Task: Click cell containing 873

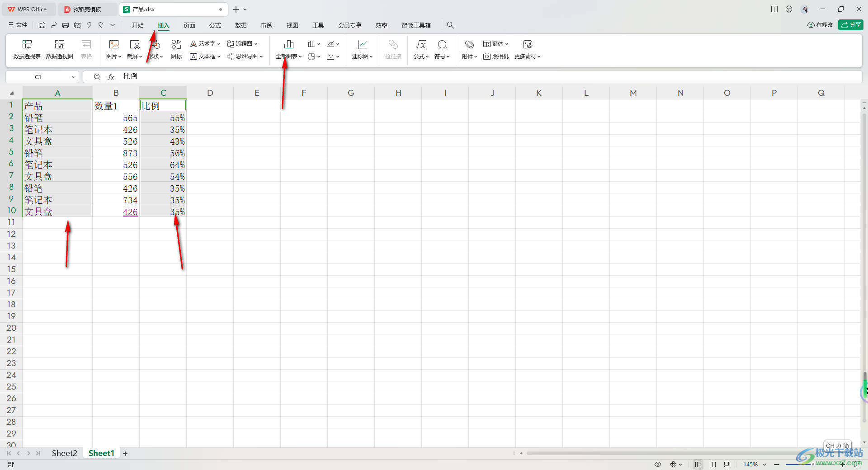Action: 116,153
